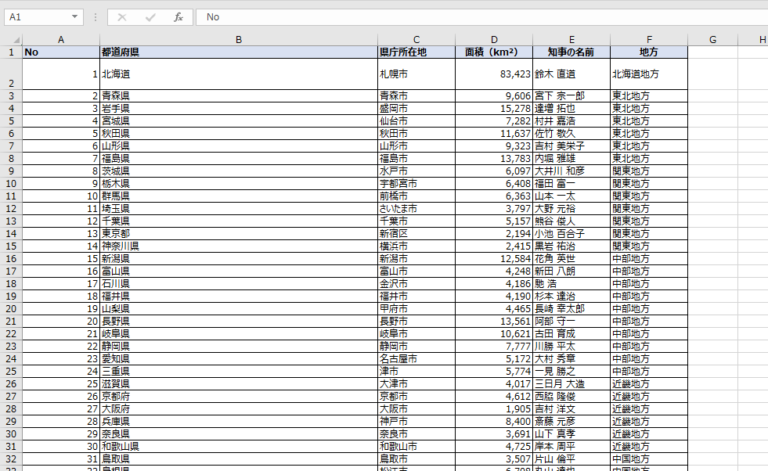Click the Insert Function fx icon
Viewport: 768px width, 471px height.
pos(178,17)
